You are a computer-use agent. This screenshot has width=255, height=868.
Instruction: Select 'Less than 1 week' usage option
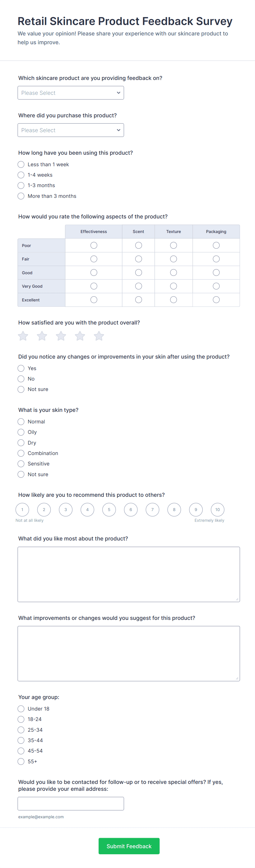[21, 164]
